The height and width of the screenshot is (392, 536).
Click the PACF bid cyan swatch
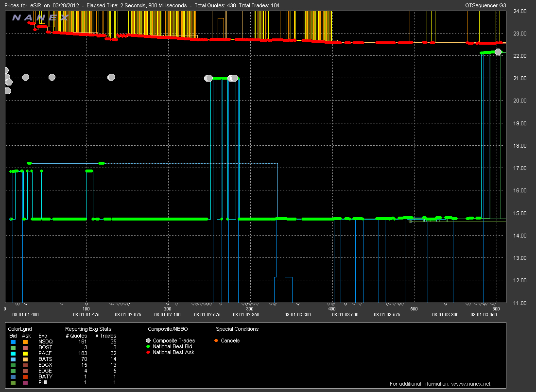tap(13, 353)
